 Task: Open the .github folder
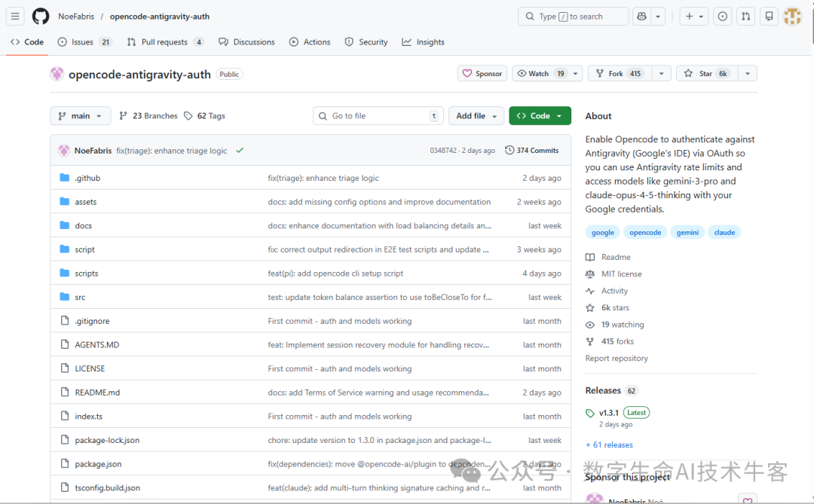(87, 178)
